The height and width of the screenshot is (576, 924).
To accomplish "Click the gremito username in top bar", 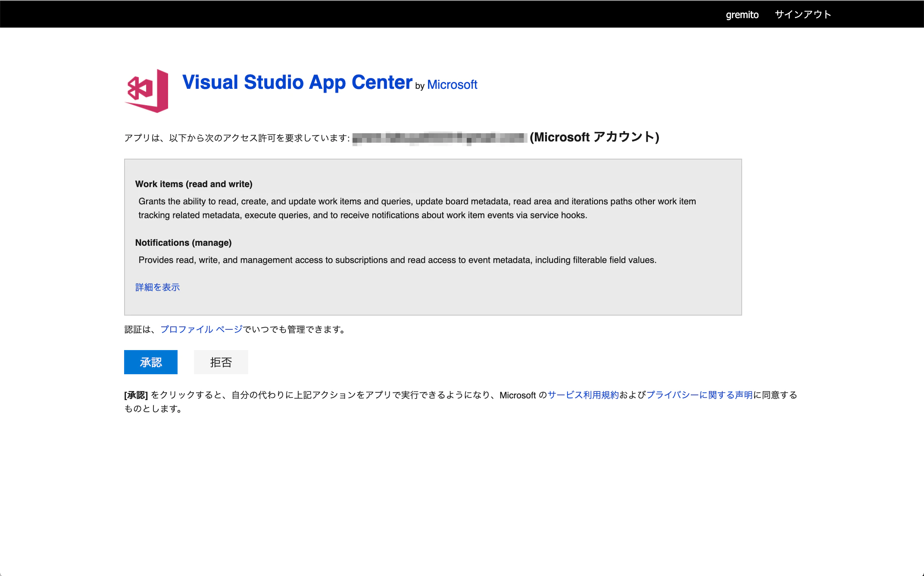I will tap(742, 14).
